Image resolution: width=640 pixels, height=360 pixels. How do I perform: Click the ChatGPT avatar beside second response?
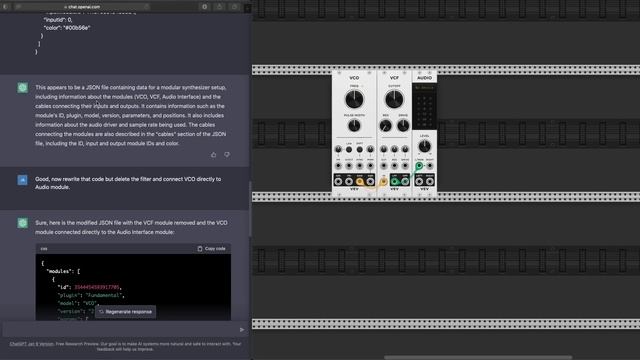point(22,223)
